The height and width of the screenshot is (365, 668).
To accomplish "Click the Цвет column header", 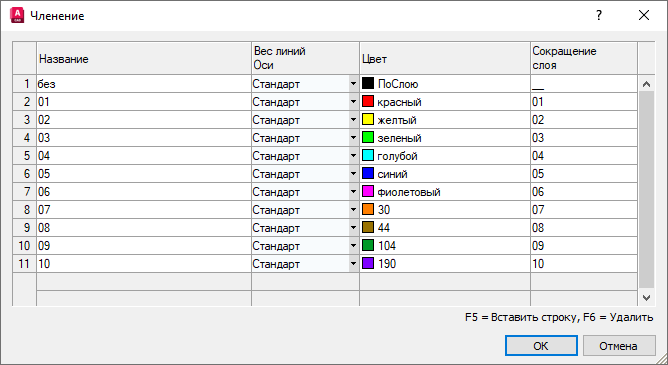I will coord(445,58).
